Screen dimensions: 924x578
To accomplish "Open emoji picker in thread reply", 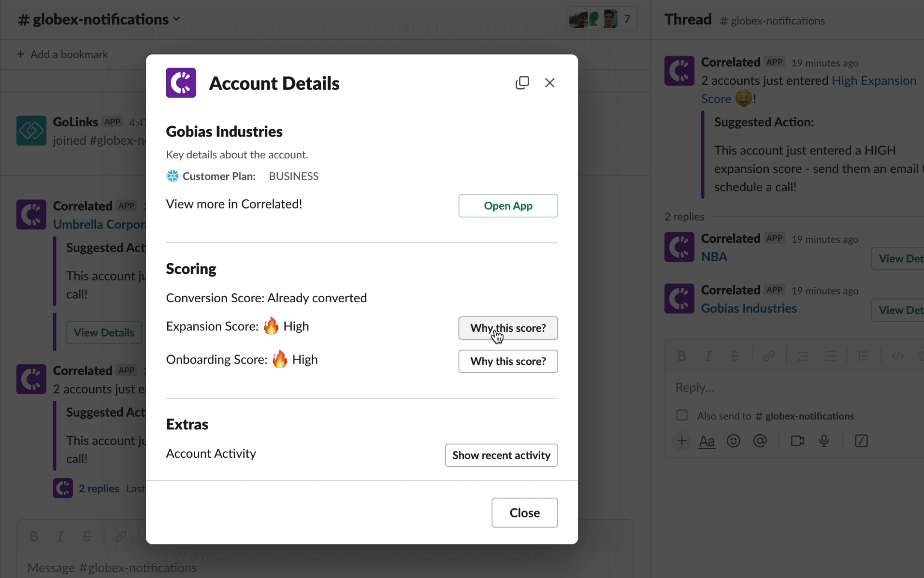I will pyautogui.click(x=733, y=441).
